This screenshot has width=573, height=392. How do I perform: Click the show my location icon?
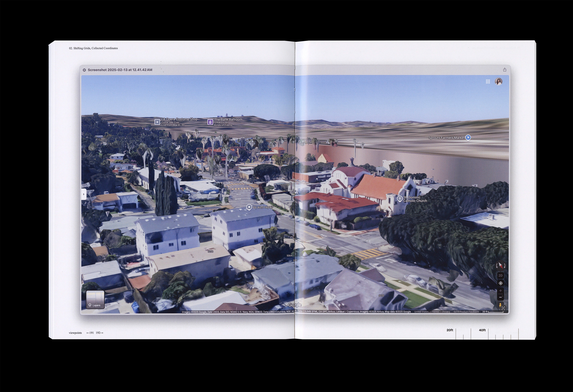(500, 283)
